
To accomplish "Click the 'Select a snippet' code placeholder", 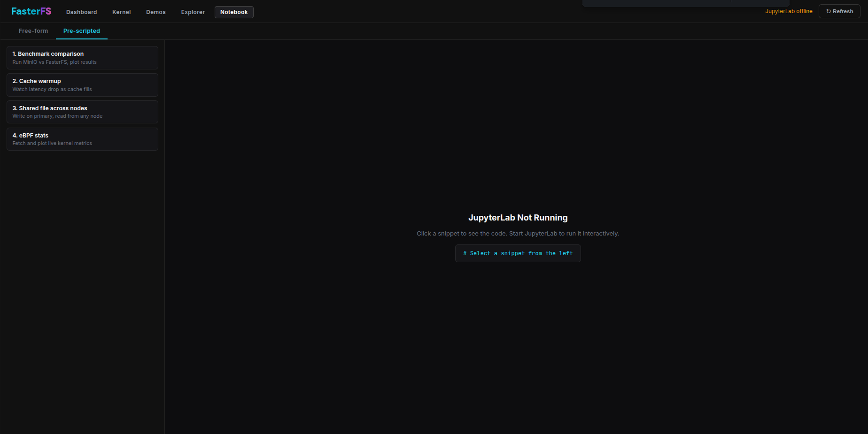I will coord(518,253).
